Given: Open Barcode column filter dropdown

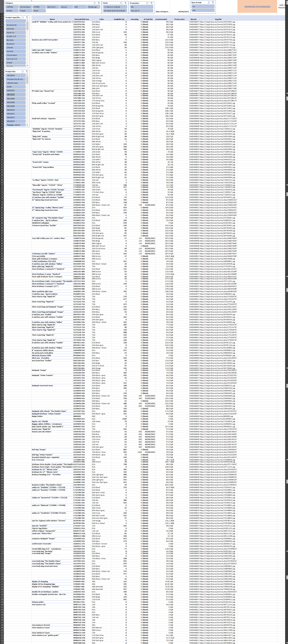Looking at the screenshot, I should point(198,19).
